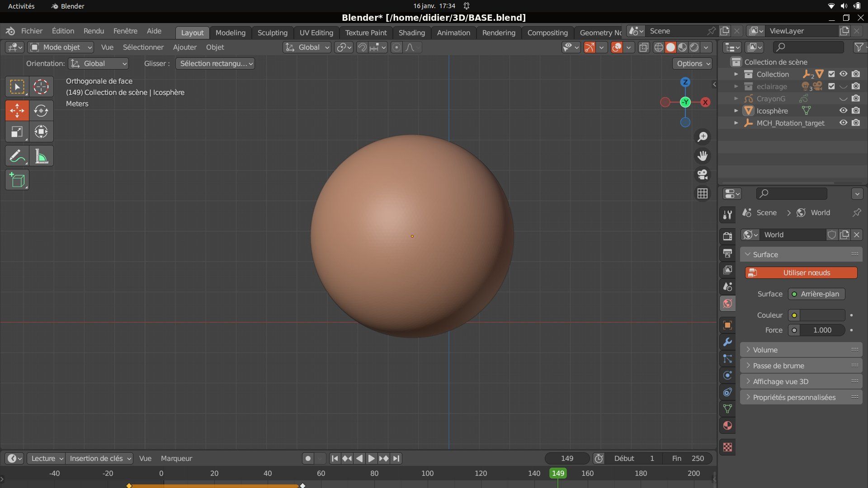Select the Rotate tool
The height and width of the screenshot is (488, 868).
point(41,110)
